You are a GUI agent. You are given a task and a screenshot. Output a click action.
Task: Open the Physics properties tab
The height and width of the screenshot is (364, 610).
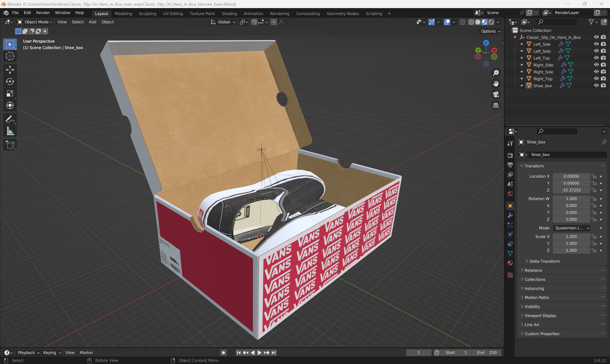click(x=510, y=234)
